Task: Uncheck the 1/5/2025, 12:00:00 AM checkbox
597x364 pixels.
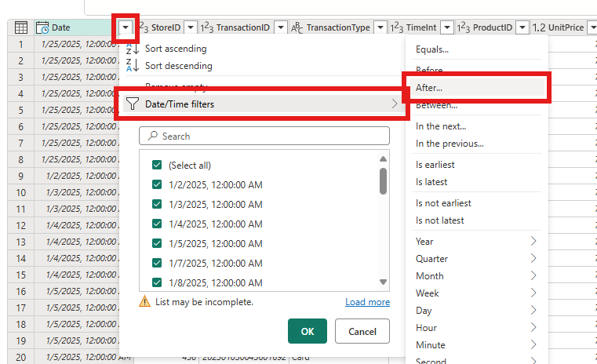Action: click(156, 244)
